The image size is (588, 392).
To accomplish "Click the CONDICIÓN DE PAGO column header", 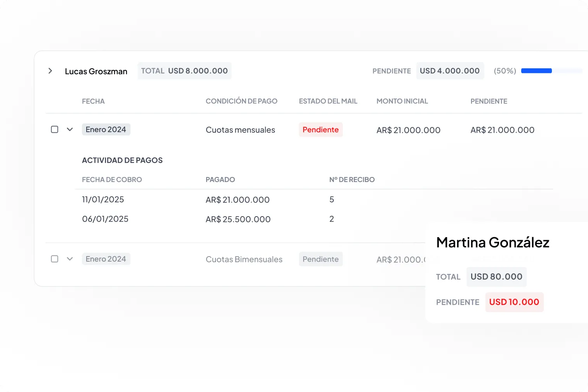I will pyautogui.click(x=242, y=101).
